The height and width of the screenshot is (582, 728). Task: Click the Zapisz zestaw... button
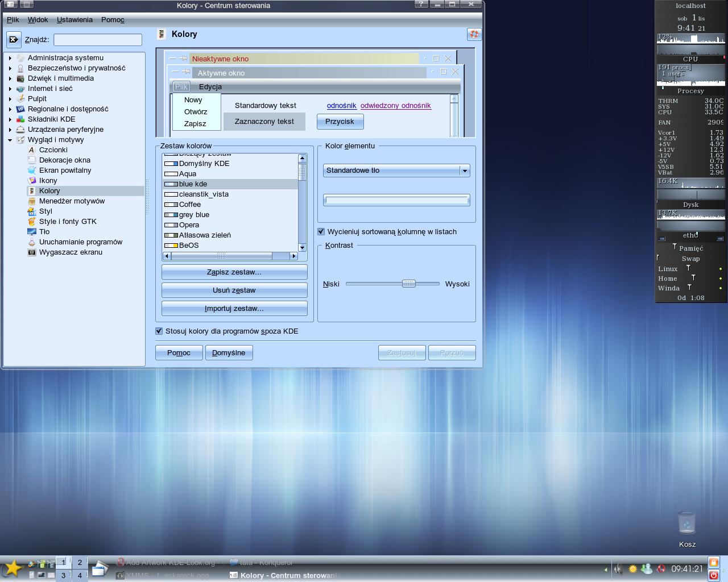pyautogui.click(x=234, y=272)
